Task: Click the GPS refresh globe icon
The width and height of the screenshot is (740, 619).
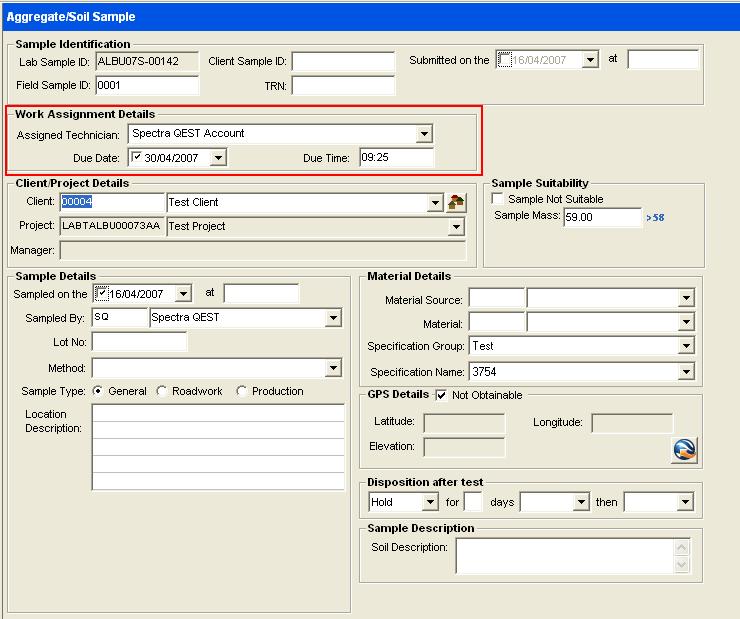Action: pos(684,451)
